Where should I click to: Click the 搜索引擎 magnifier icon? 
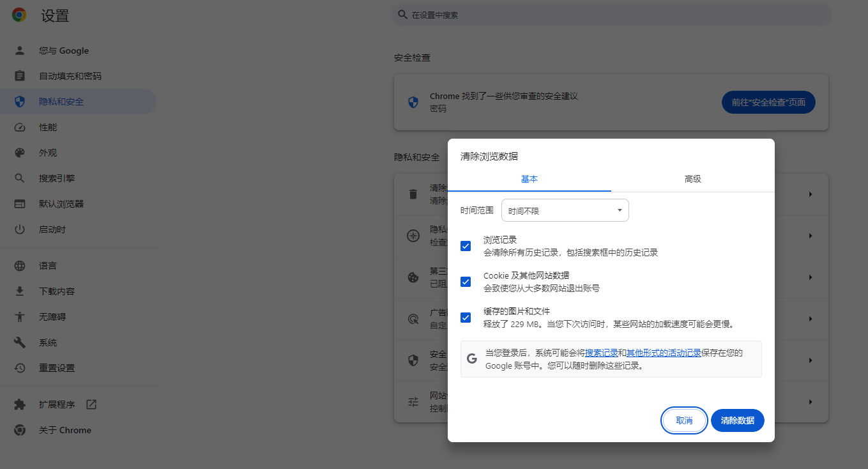pyautogui.click(x=20, y=178)
